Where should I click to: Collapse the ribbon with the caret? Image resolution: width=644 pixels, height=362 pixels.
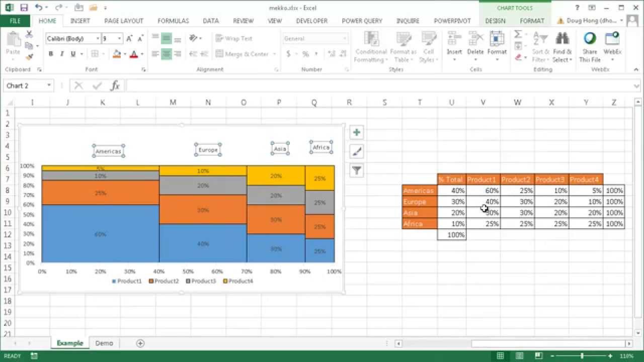[x=636, y=69]
